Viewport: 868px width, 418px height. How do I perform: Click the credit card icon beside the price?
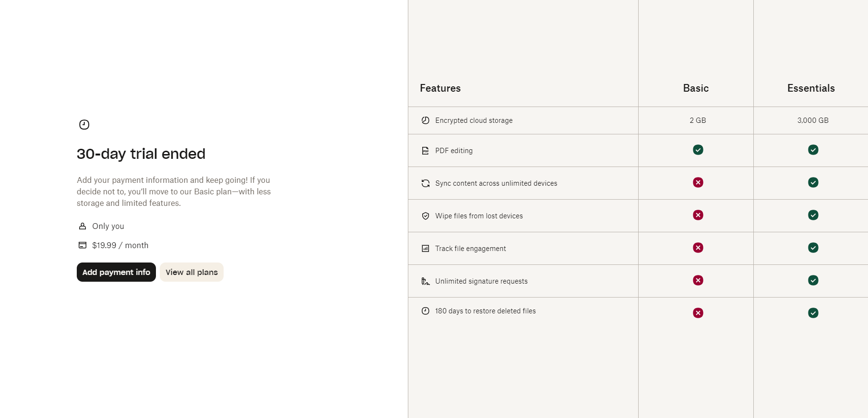(82, 245)
